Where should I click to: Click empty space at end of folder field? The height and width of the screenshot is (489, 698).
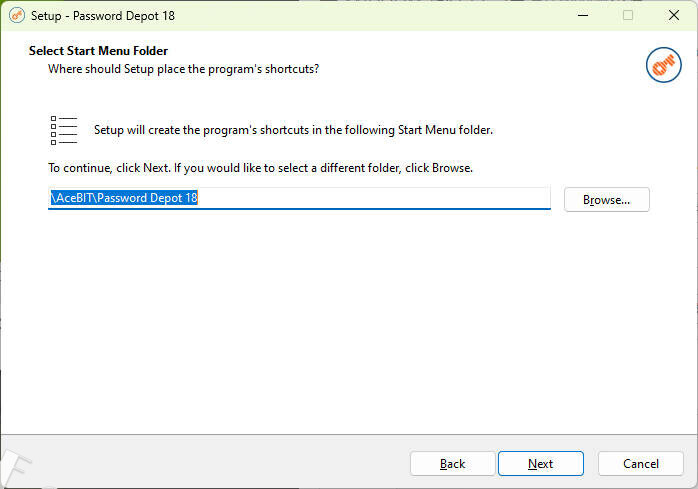(400, 198)
